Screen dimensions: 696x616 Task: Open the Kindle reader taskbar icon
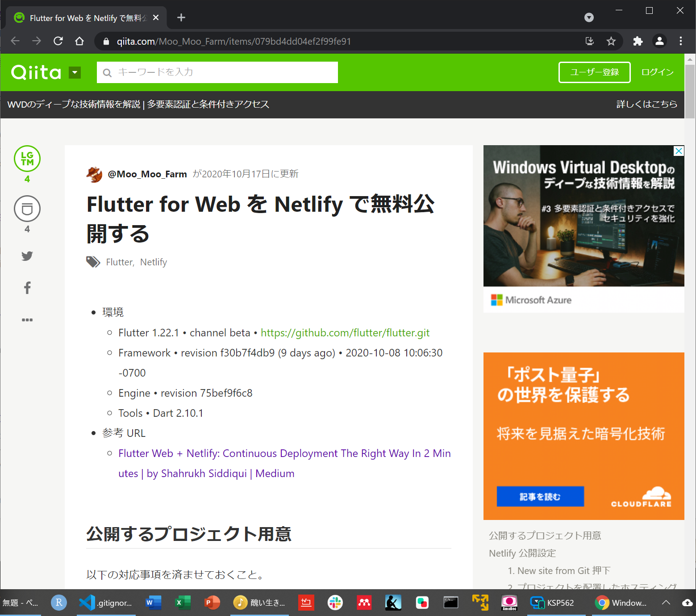coord(393,603)
